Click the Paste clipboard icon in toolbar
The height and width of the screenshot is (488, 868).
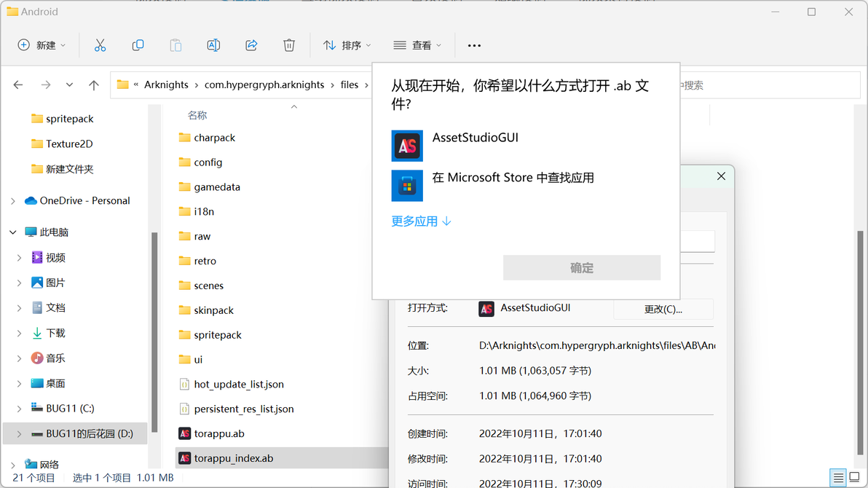coord(175,45)
